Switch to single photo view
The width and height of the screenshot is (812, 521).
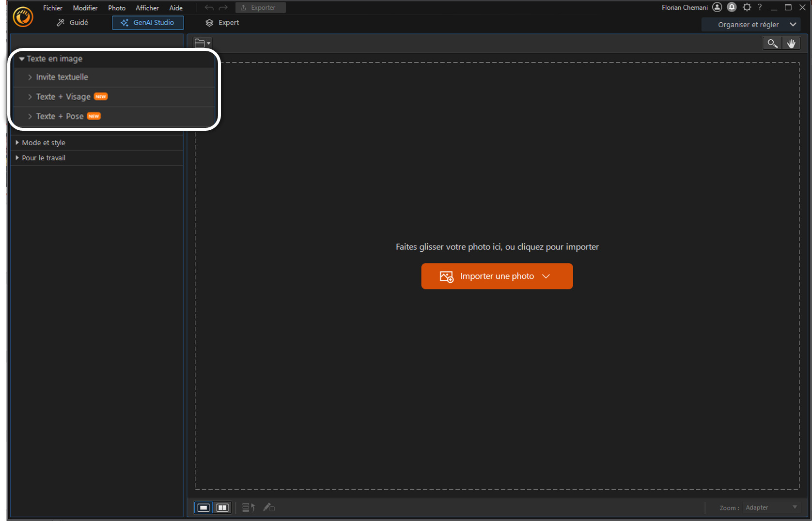(x=203, y=507)
